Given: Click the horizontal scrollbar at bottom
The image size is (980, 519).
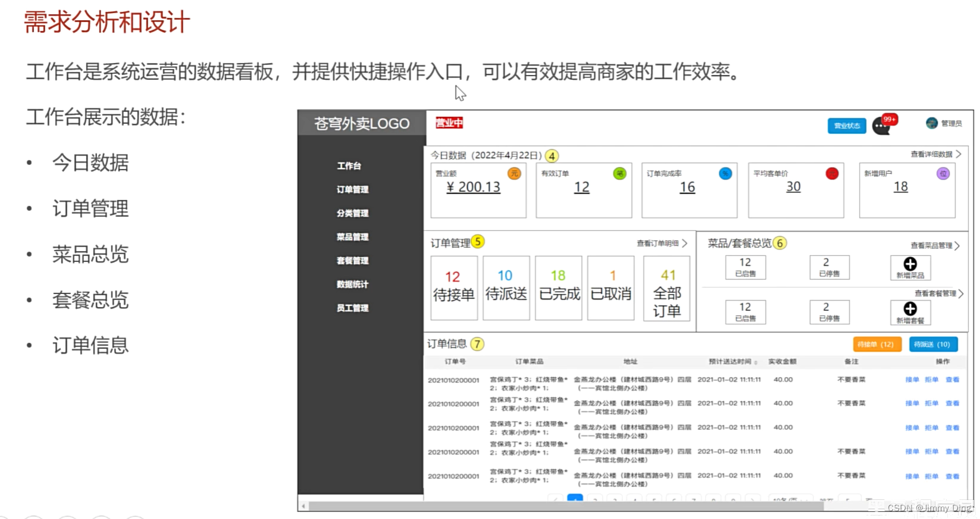Looking at the screenshot, I should coord(565,507).
